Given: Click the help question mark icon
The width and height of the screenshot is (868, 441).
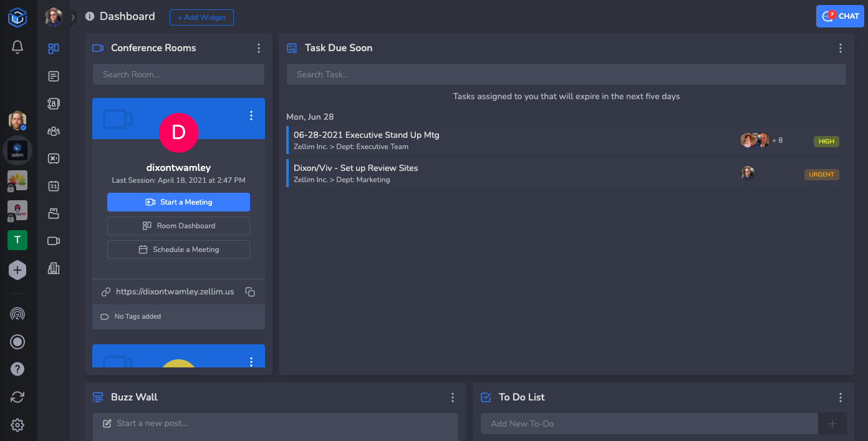Looking at the screenshot, I should (x=17, y=369).
